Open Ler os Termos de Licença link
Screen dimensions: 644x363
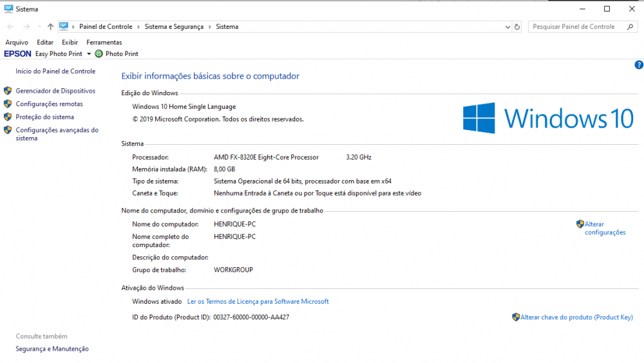click(258, 301)
